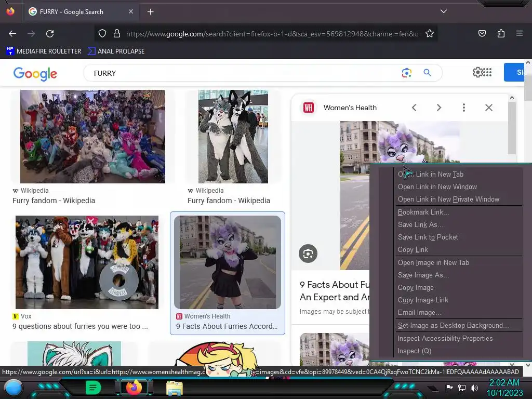Viewport: 532px width, 399px height.
Task: Select Copy Image Link option
Action: click(423, 301)
